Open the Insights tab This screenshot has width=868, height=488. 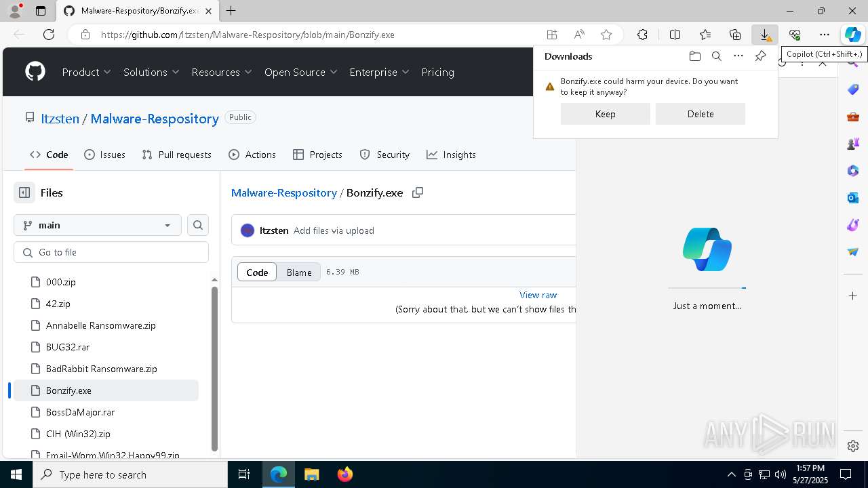[x=451, y=155]
